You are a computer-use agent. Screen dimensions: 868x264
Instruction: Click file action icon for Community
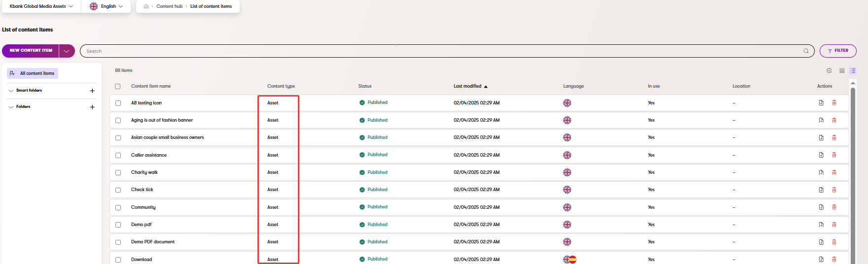[821, 207]
